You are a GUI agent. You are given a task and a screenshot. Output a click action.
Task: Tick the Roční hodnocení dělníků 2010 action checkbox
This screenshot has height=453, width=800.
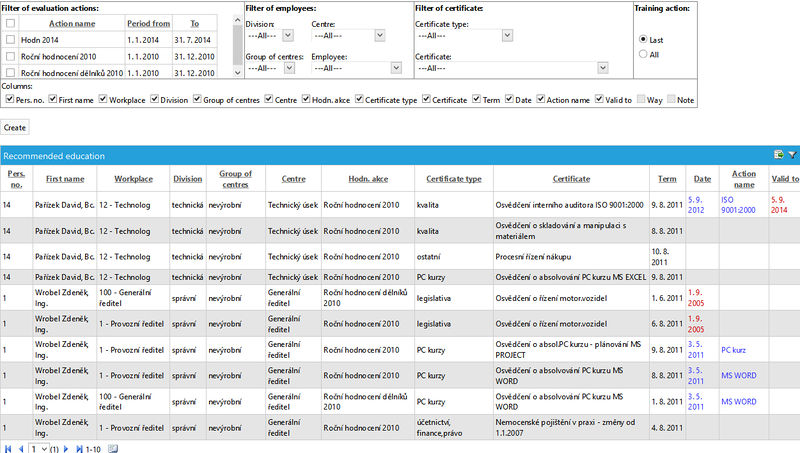click(x=10, y=72)
